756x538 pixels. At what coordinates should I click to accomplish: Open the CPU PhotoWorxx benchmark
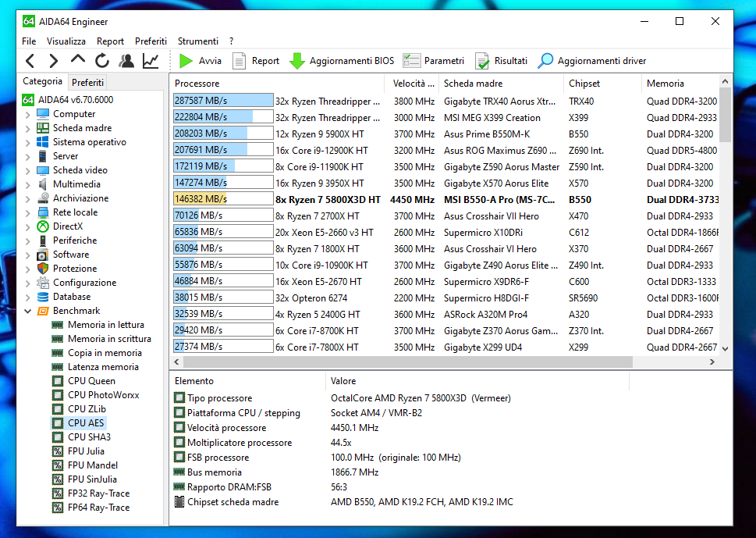[103, 394]
